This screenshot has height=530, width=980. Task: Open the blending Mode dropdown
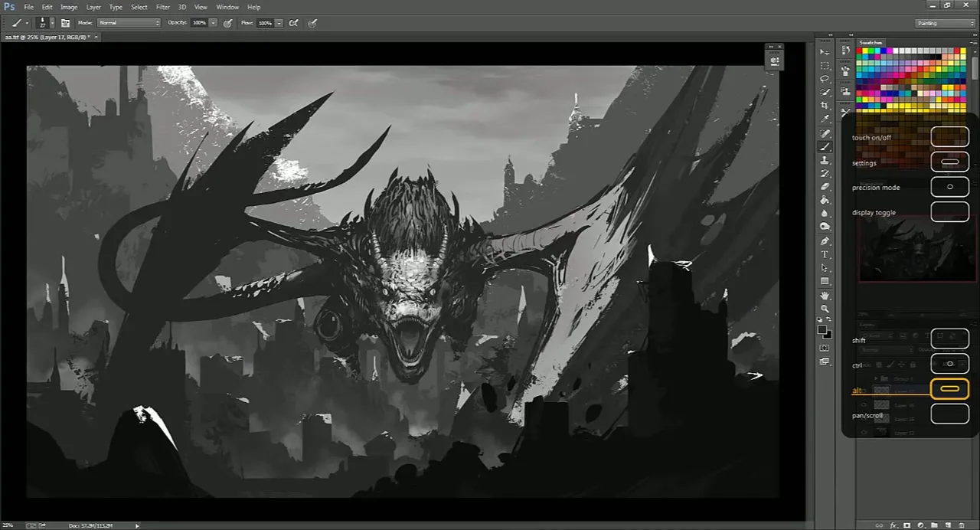129,23
